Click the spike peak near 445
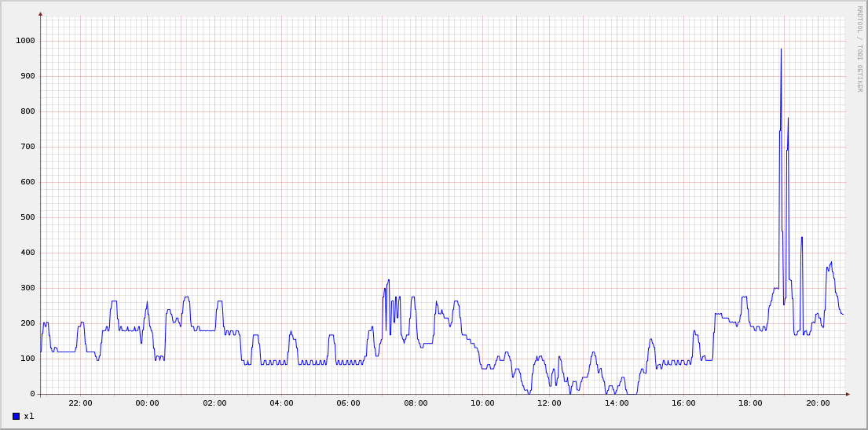Viewport: 868px width, 430px height. click(x=802, y=237)
